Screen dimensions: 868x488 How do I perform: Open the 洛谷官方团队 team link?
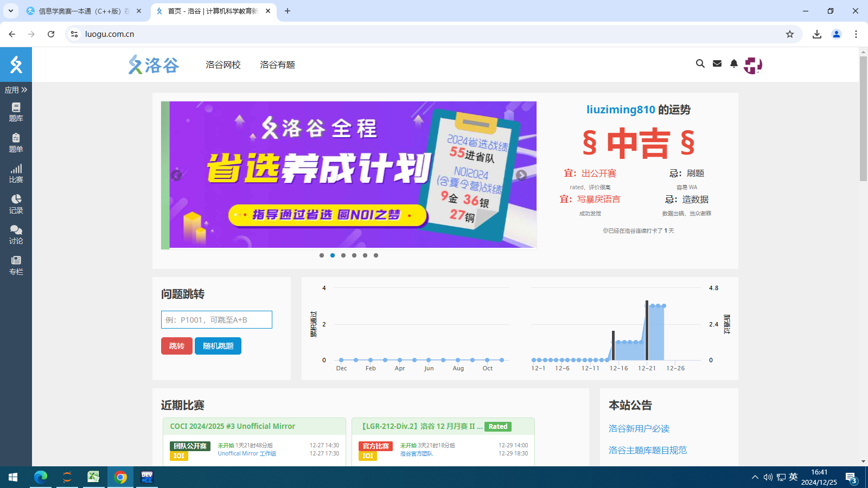(417, 454)
